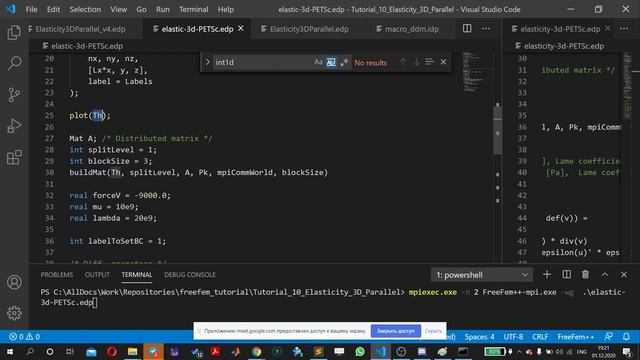Switch to the PROBLEMS panel tab
Image resolution: width=640 pixels, height=360 pixels.
pos(57,275)
